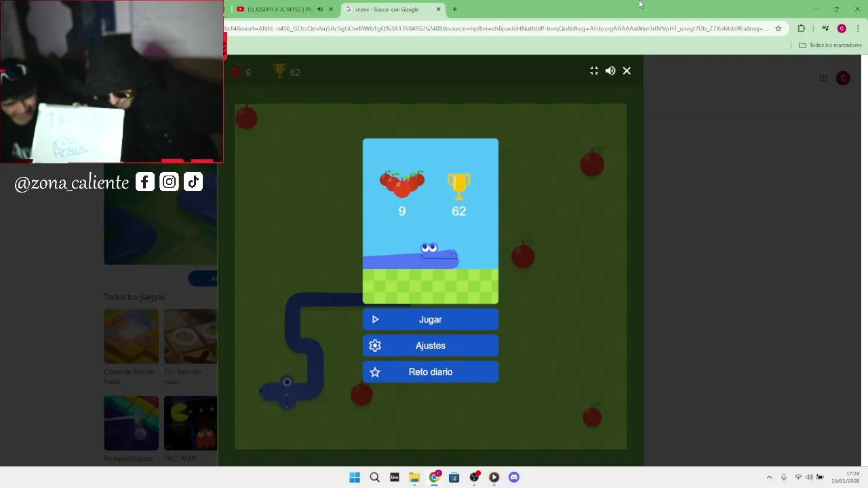Open Windows Search from the taskbar
The image size is (868, 488).
tap(374, 477)
